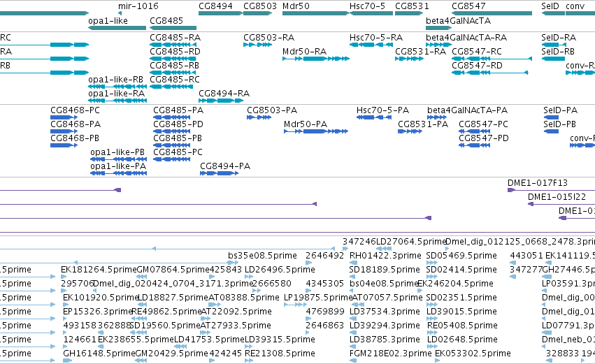Select the CG8485-PA protein
The image size is (595, 364).
click(172, 117)
